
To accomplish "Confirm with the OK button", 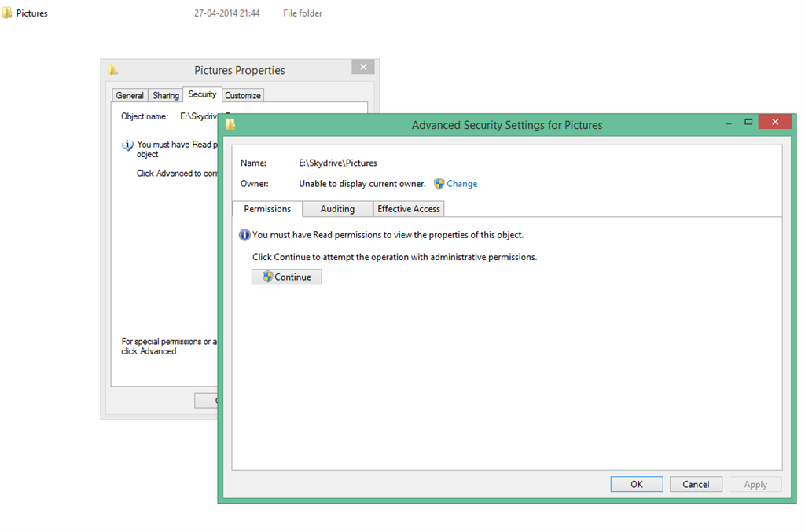I will pos(637,484).
